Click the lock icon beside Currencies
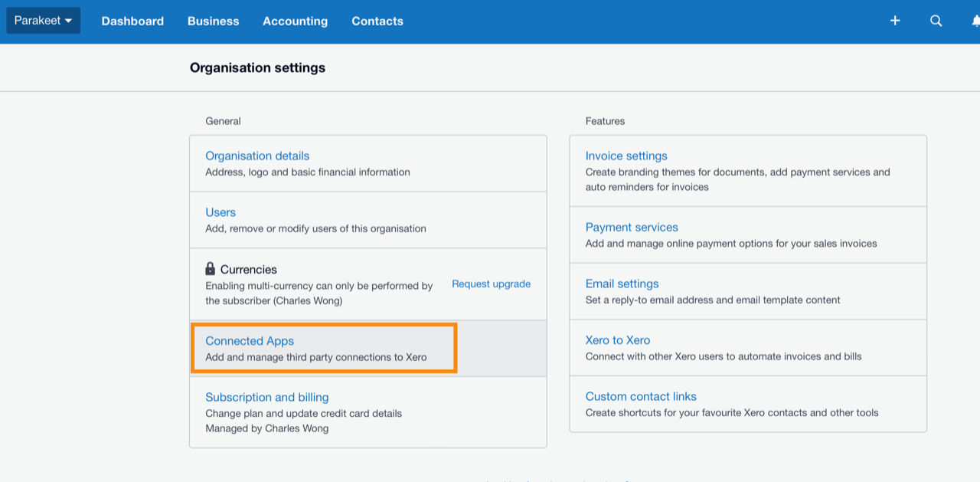 tap(211, 269)
